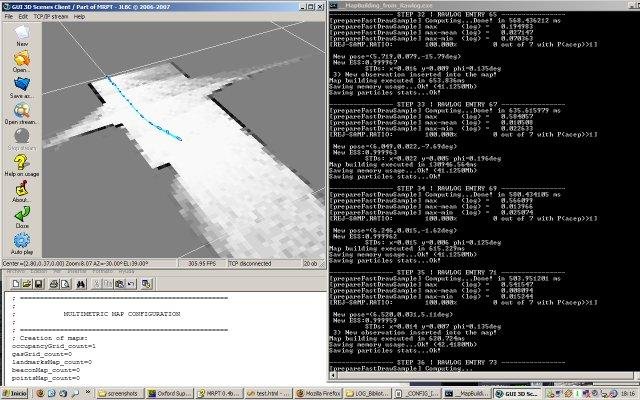Click the scissors cut icon in editor toolbar
640x400 pixels.
(96, 284)
